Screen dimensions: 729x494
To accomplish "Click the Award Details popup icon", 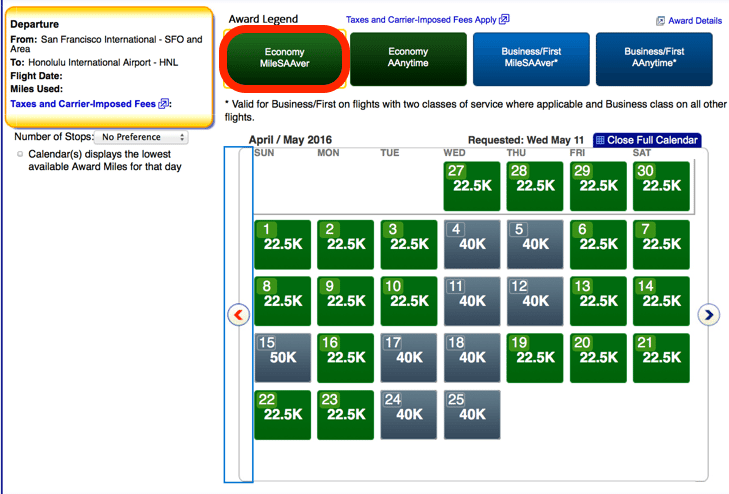I will pos(660,21).
